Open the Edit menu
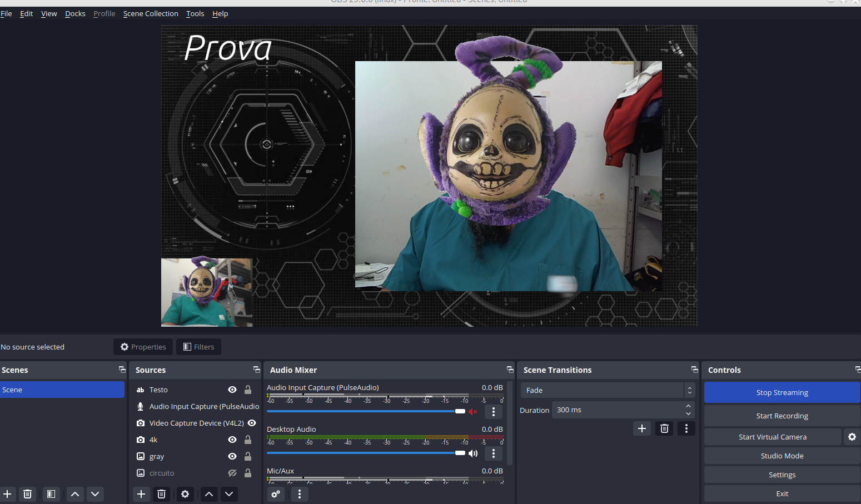 point(26,13)
